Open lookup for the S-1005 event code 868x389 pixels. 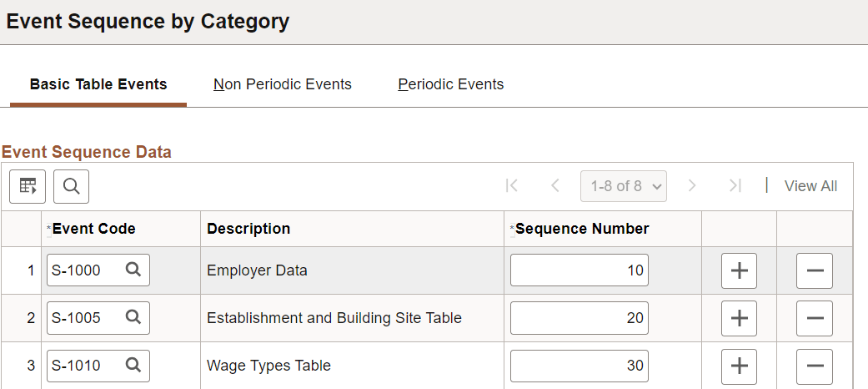coord(133,317)
